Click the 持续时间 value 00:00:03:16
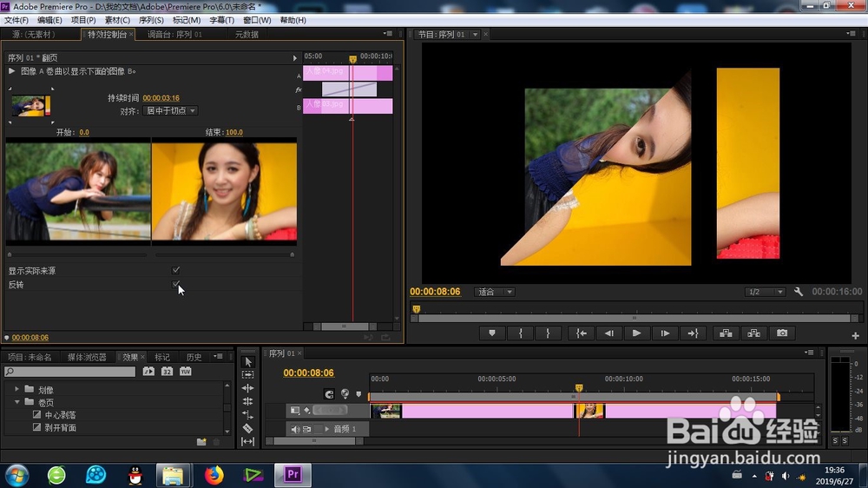Viewport: 868px width, 488px height. click(161, 98)
